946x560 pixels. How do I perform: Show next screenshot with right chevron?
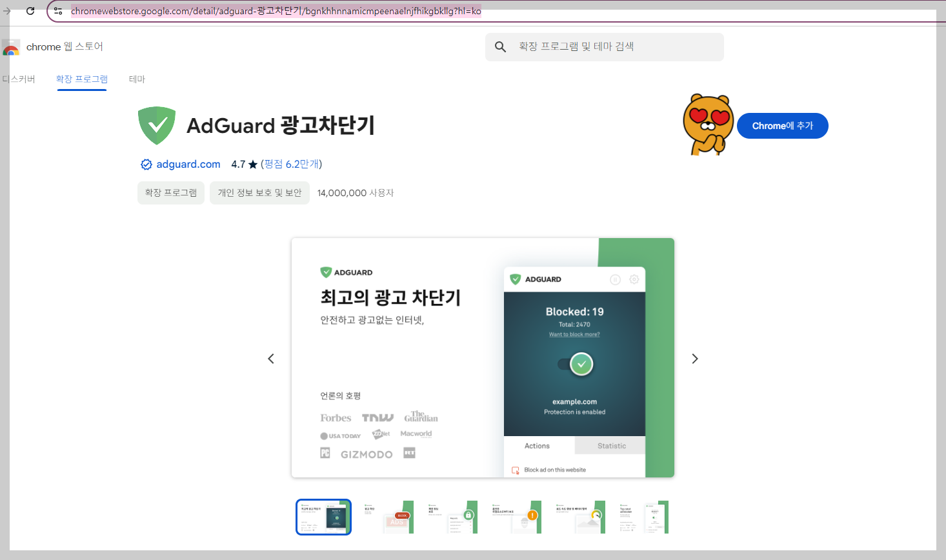tap(695, 359)
